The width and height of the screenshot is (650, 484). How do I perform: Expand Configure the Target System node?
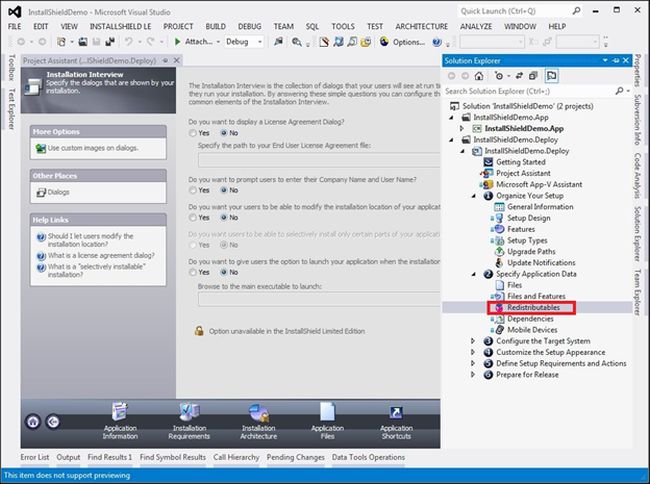point(474,341)
